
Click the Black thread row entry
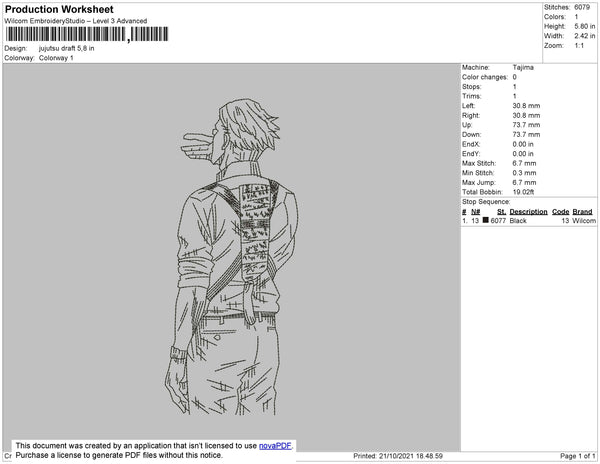[528, 221]
